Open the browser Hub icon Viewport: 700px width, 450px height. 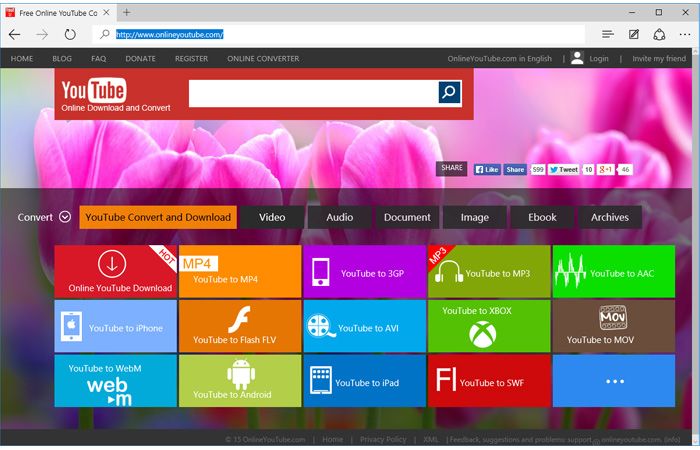click(608, 34)
